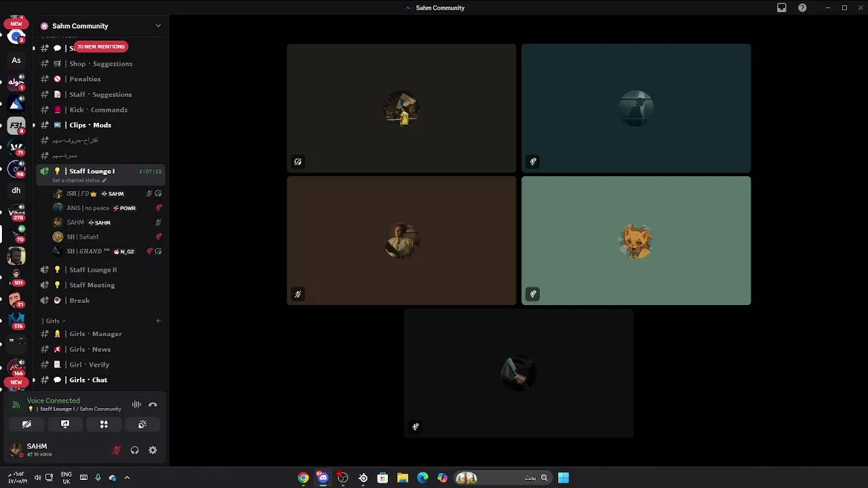The width and height of the screenshot is (868, 488).
Task: Click the taskbar search box
Action: 502,478
